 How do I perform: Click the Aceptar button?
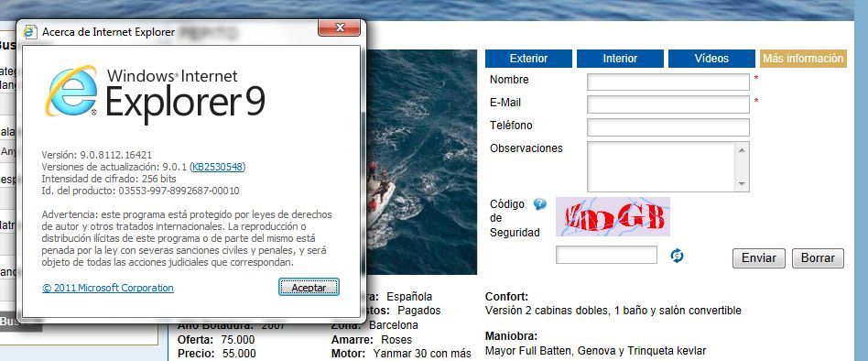click(x=309, y=288)
